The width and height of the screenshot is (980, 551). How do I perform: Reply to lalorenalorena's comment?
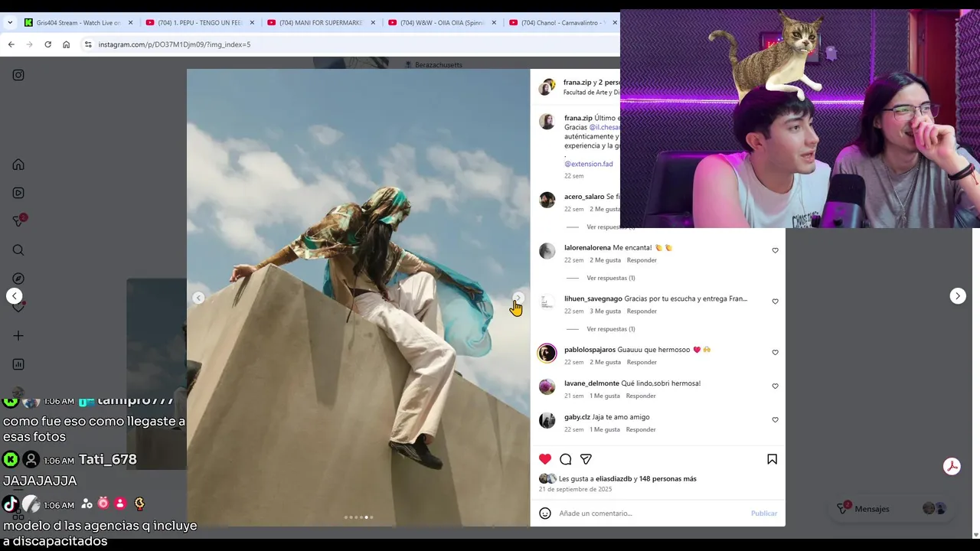click(x=642, y=260)
